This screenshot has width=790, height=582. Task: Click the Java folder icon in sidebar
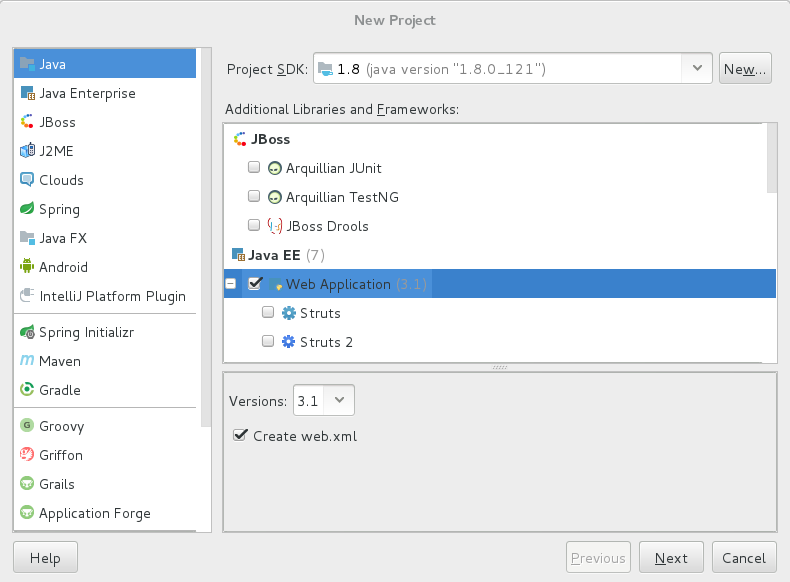coord(27,64)
